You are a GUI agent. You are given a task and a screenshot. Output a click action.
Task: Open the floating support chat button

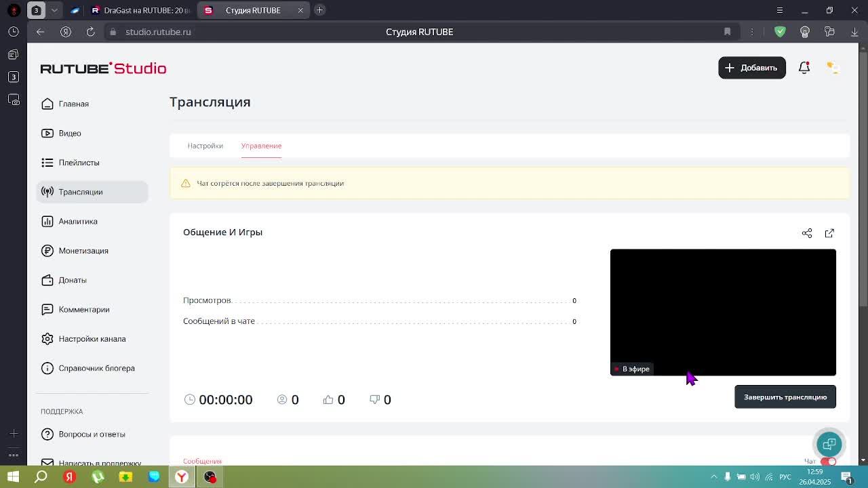coord(829,445)
